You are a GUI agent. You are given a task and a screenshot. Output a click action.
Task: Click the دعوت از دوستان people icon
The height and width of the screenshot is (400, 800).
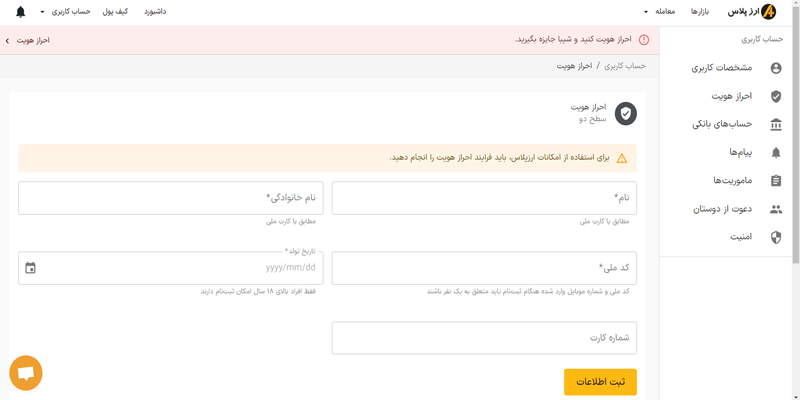point(776,209)
